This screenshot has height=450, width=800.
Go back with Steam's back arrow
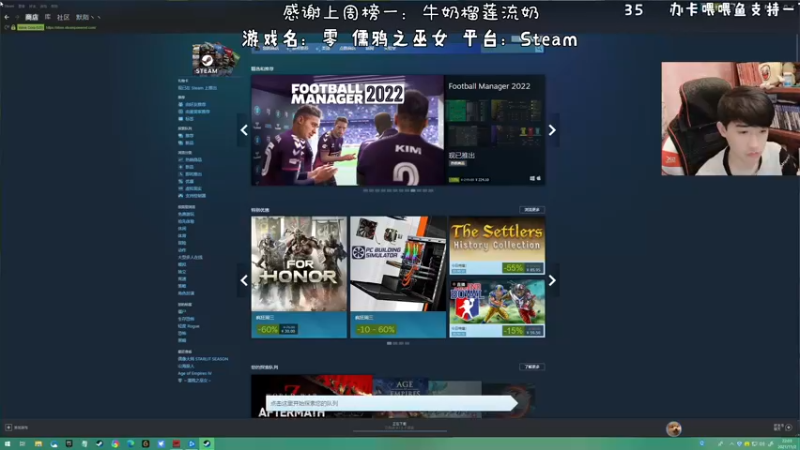pos(7,17)
